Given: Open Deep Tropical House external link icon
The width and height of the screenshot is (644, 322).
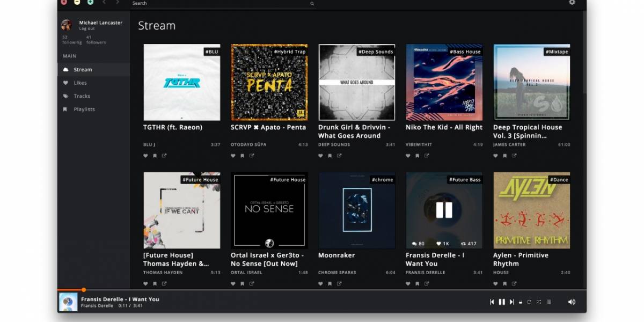Looking at the screenshot, I should [514, 156].
